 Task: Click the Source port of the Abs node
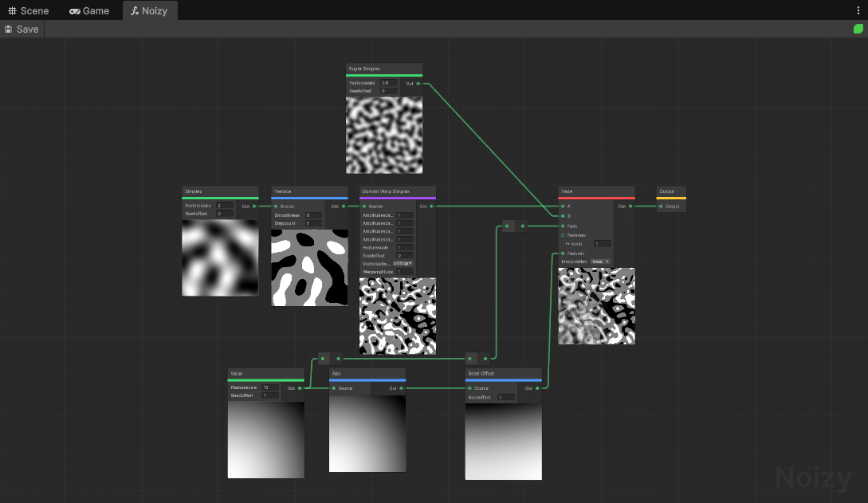(x=334, y=388)
